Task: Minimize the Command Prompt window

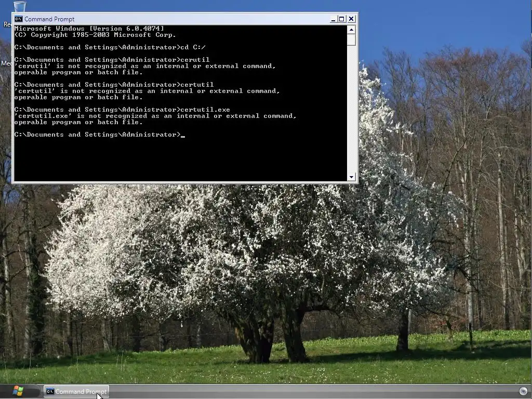Action: (x=333, y=19)
